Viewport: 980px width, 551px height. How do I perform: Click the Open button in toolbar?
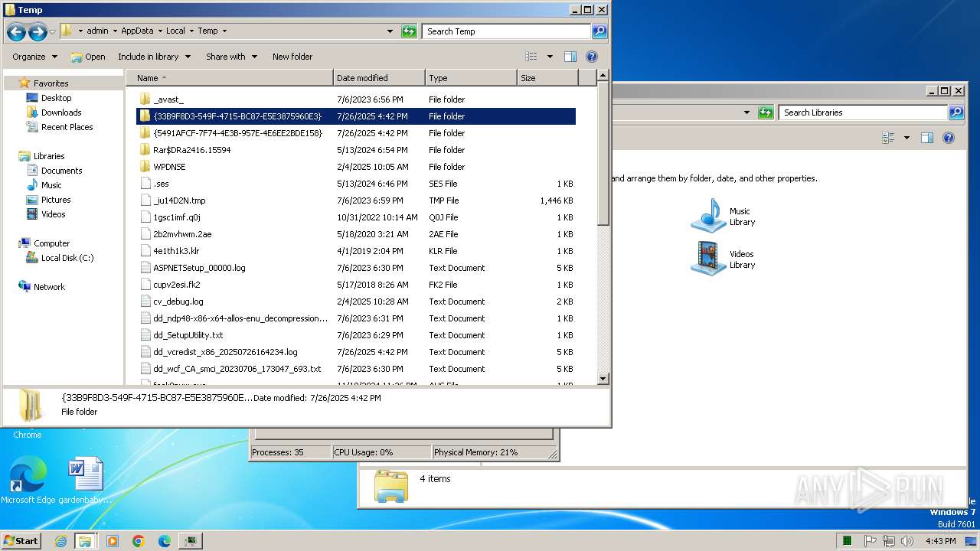(x=88, y=57)
